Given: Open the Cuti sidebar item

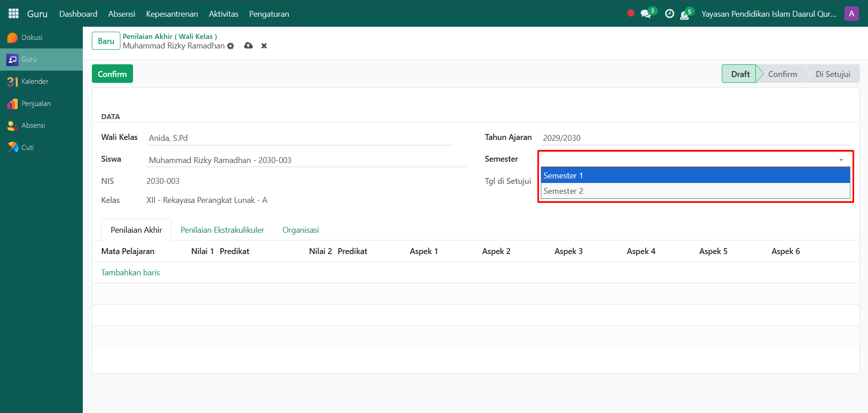Looking at the screenshot, I should click(27, 148).
